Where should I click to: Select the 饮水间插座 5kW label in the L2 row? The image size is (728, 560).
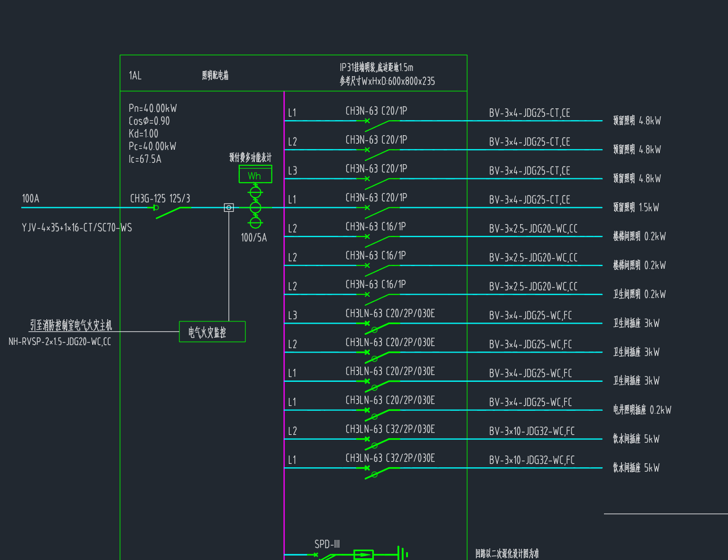pyautogui.click(x=636, y=439)
